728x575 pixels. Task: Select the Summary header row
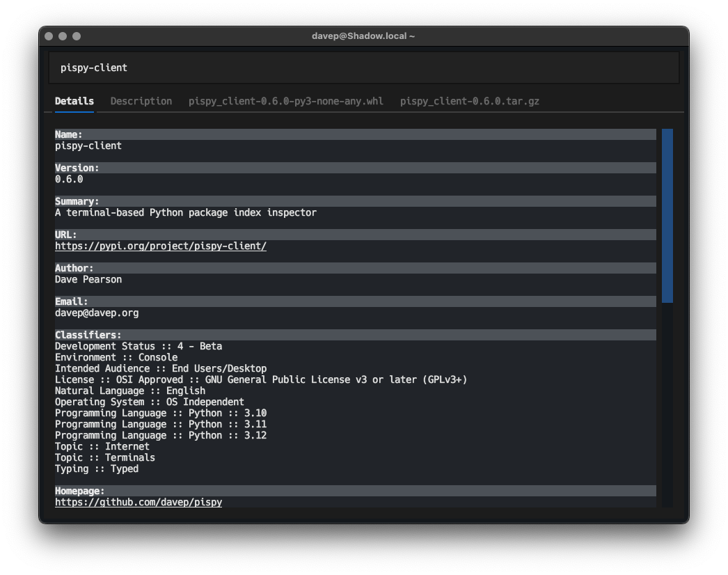[355, 200]
